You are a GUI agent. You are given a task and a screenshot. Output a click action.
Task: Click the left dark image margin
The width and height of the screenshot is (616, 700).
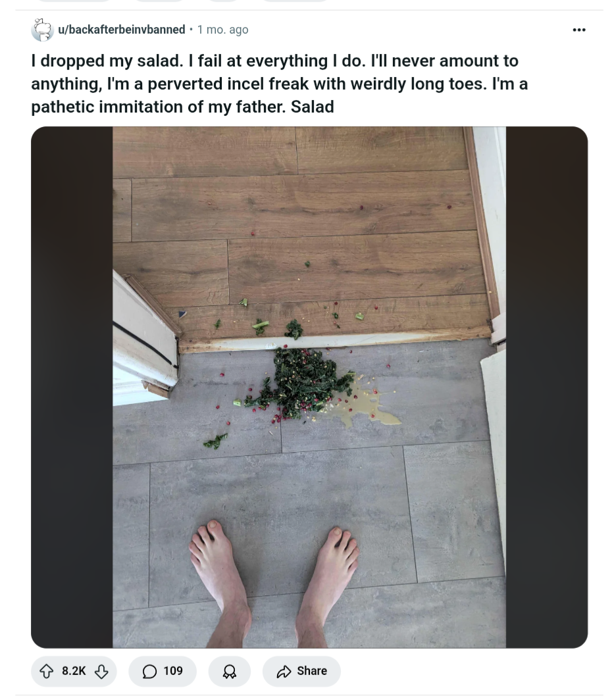pos(72,387)
